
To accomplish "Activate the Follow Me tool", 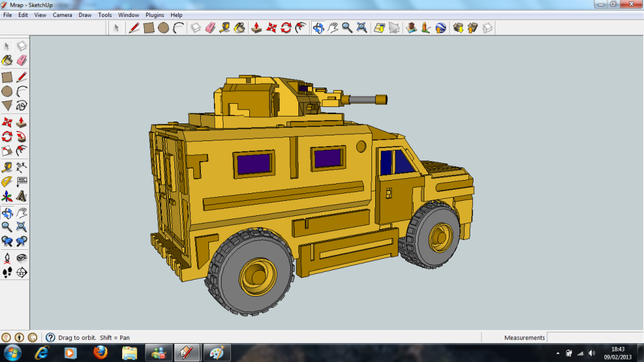I will (x=21, y=137).
